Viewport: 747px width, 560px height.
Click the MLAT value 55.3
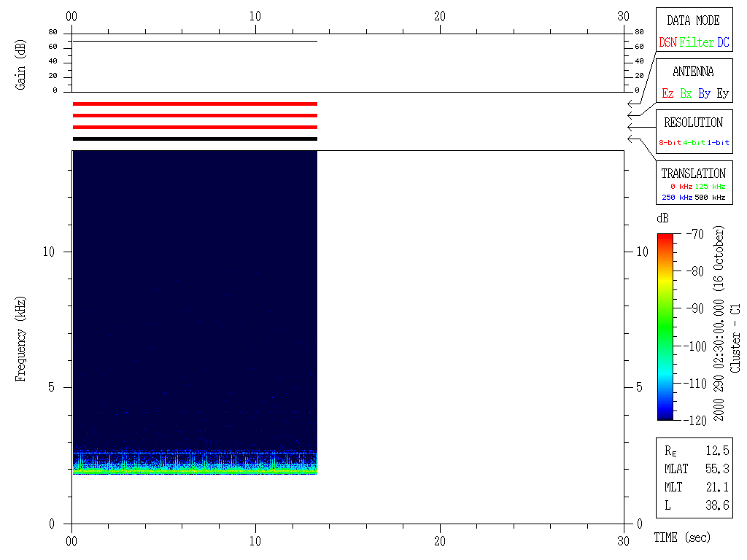pyautogui.click(x=717, y=469)
